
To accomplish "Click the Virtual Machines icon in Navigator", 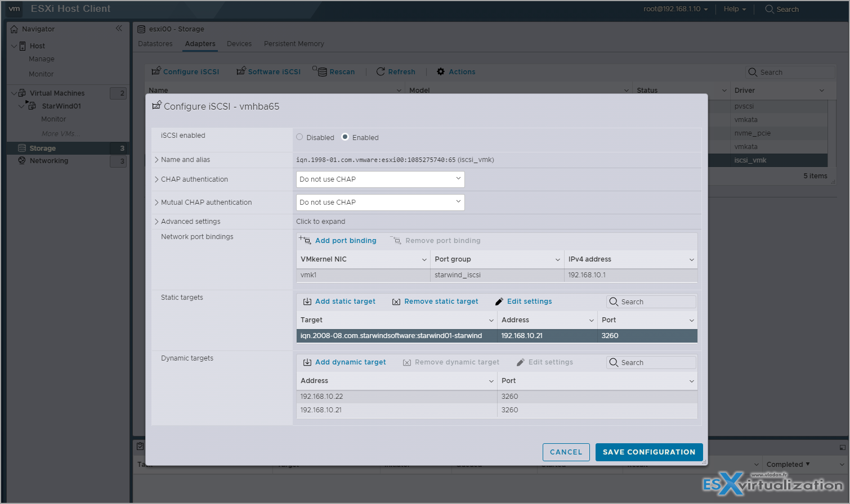I will tap(22, 93).
